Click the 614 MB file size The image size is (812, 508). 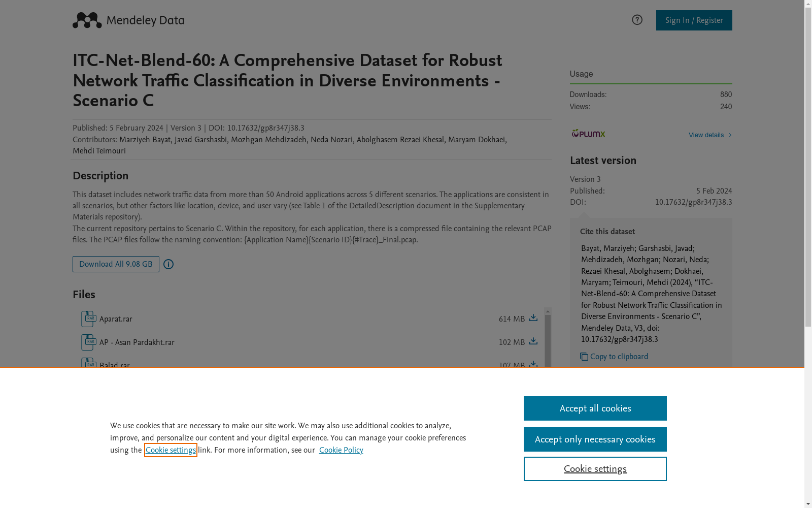(512, 319)
